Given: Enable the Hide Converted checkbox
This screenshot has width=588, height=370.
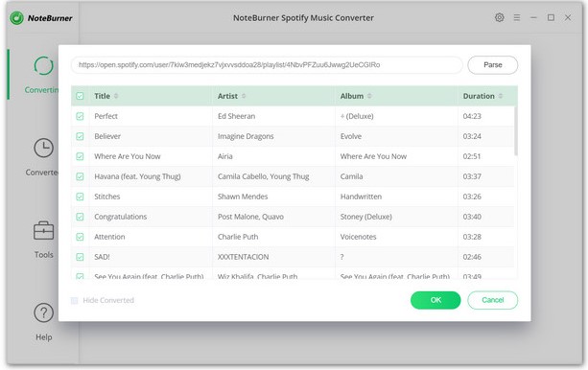Looking at the screenshot, I should pos(74,300).
